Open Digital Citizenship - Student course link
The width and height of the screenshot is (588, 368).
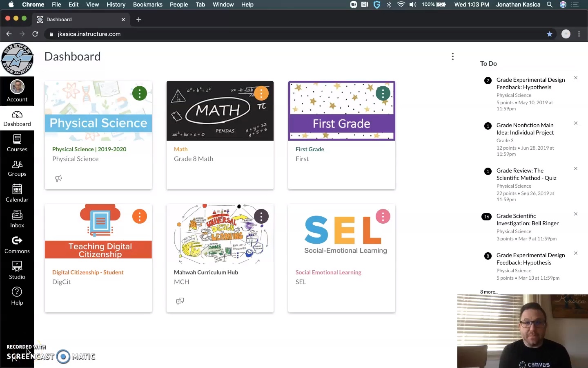88,272
